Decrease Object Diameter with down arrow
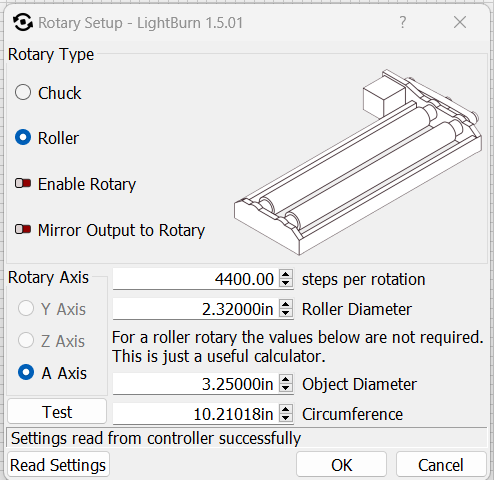The height and width of the screenshot is (480, 494). tap(286, 388)
